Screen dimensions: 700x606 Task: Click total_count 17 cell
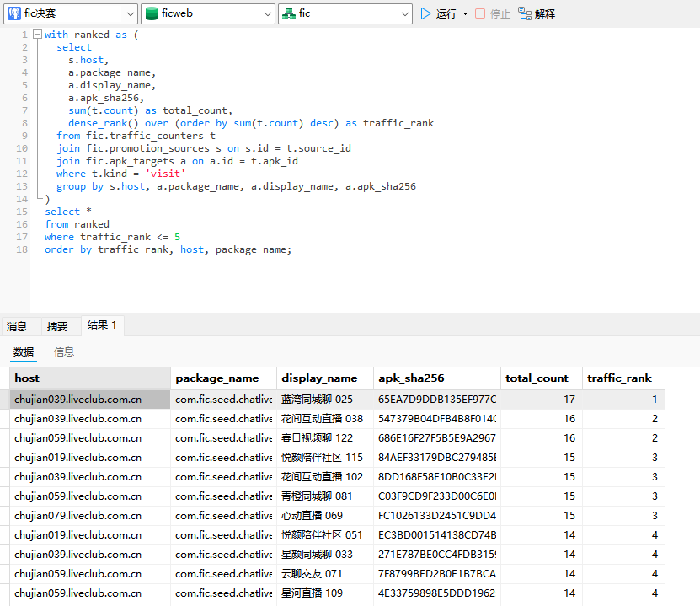click(542, 400)
